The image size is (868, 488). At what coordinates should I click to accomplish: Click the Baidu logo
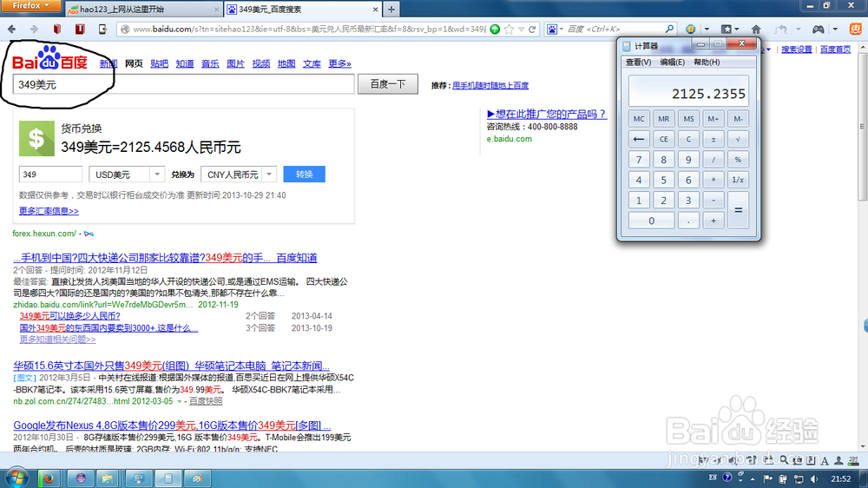coord(49,59)
